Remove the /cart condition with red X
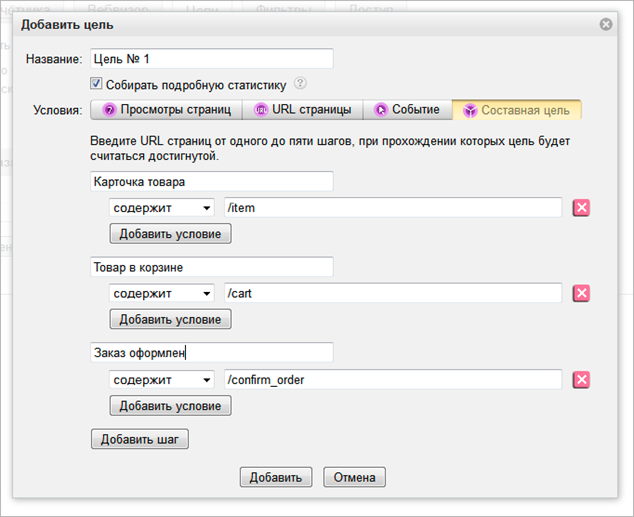 pos(581,293)
